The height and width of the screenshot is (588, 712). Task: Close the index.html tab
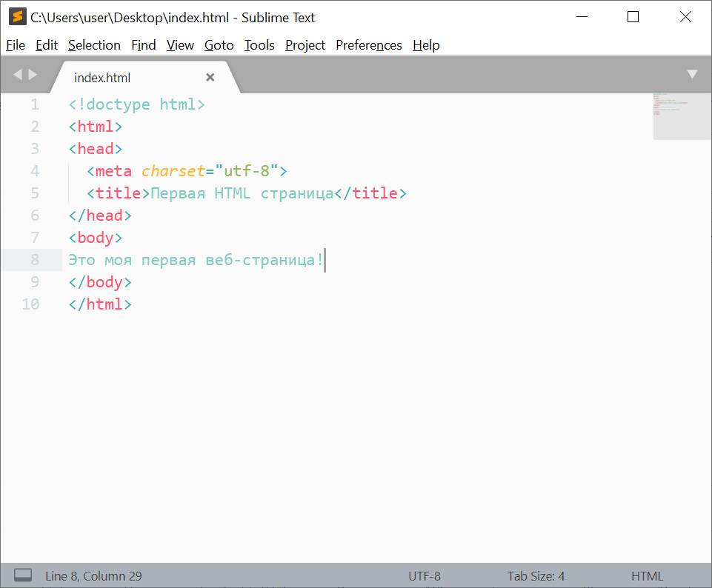[210, 77]
